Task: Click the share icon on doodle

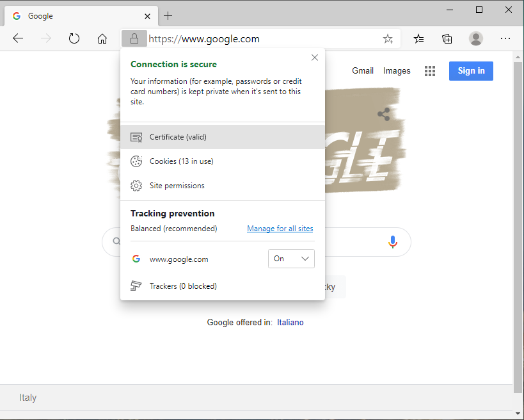Action: [384, 114]
